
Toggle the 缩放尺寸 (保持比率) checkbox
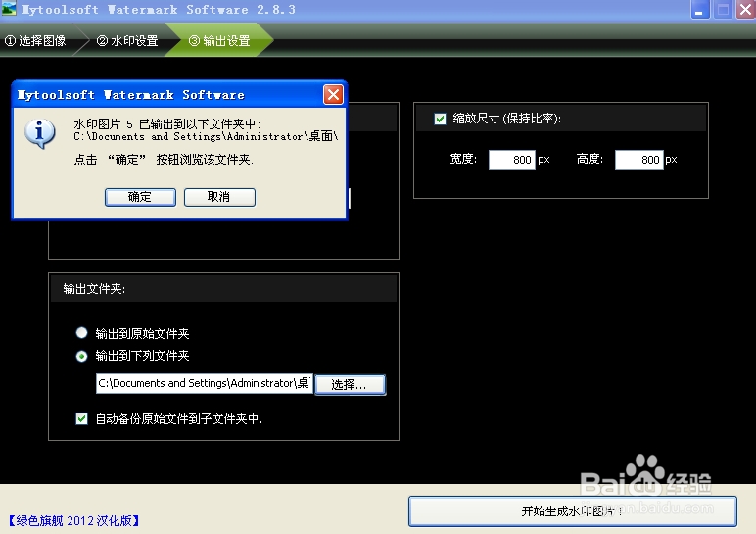point(440,119)
